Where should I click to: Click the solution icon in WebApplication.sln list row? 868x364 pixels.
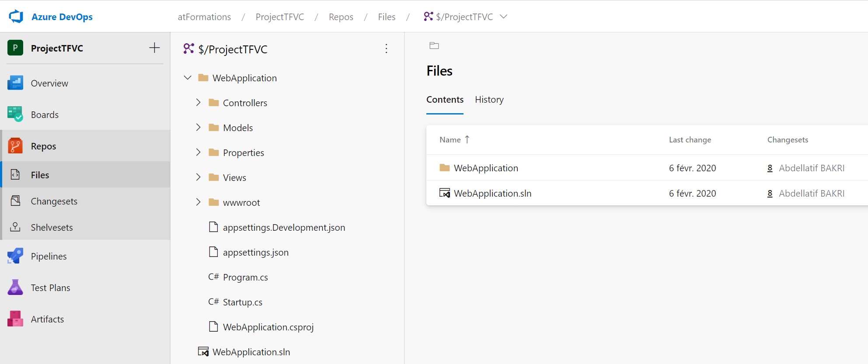pos(445,193)
